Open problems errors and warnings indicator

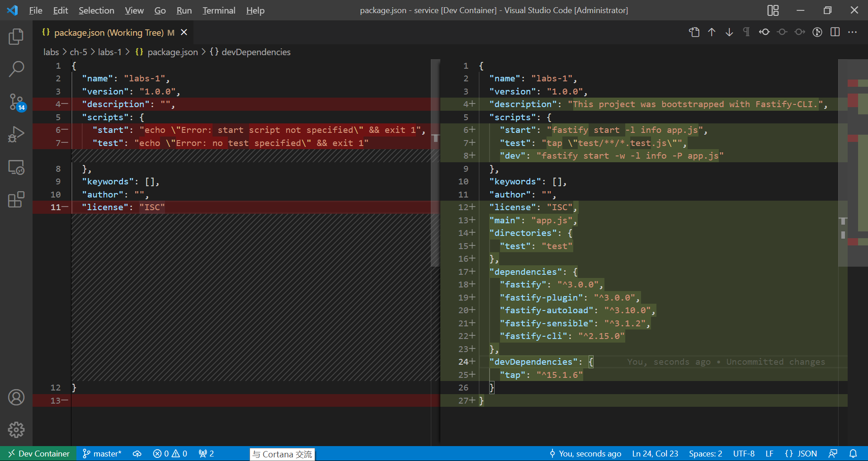[x=170, y=454]
